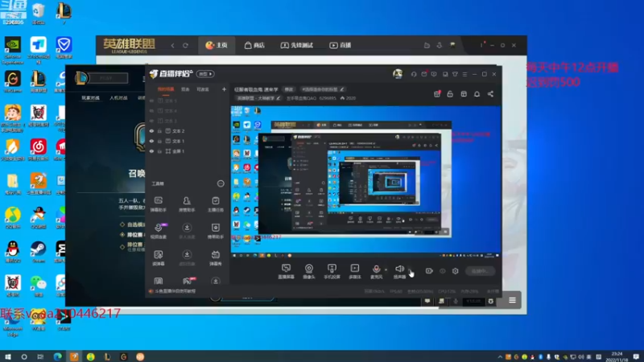Show the hidden layer 文本 3

point(151,121)
